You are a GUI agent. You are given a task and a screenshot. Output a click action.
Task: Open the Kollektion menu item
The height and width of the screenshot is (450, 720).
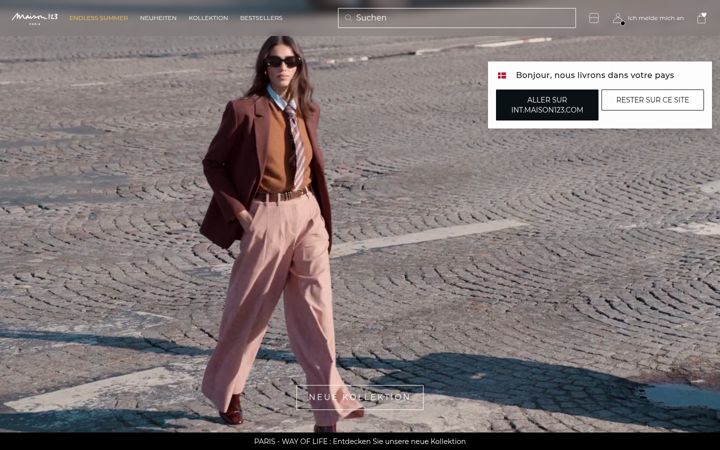[x=208, y=18]
